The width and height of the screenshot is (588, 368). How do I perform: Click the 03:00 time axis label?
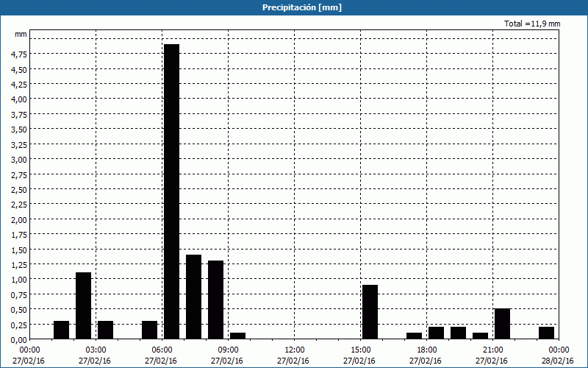pyautogui.click(x=96, y=350)
